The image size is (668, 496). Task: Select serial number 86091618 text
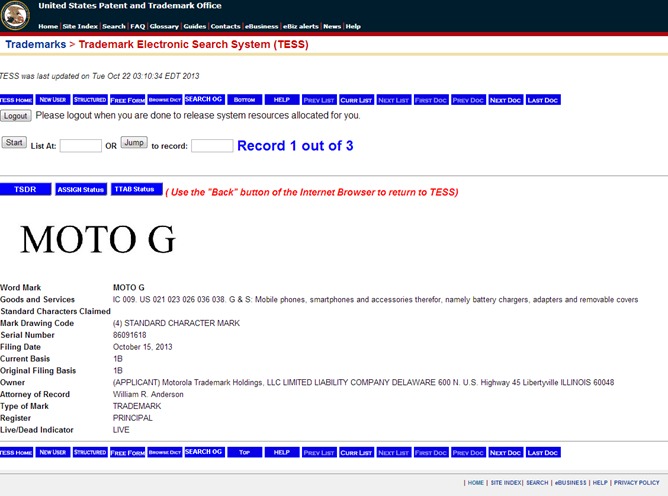point(130,335)
